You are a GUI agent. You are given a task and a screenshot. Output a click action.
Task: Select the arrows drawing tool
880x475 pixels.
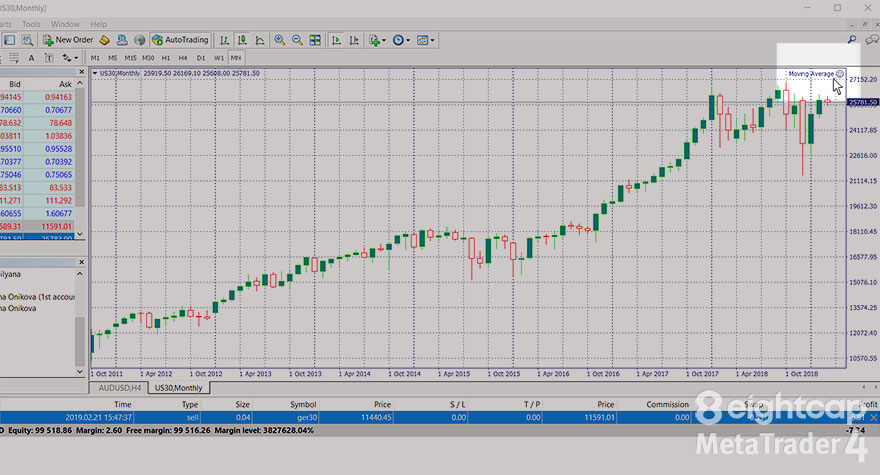pos(67,58)
